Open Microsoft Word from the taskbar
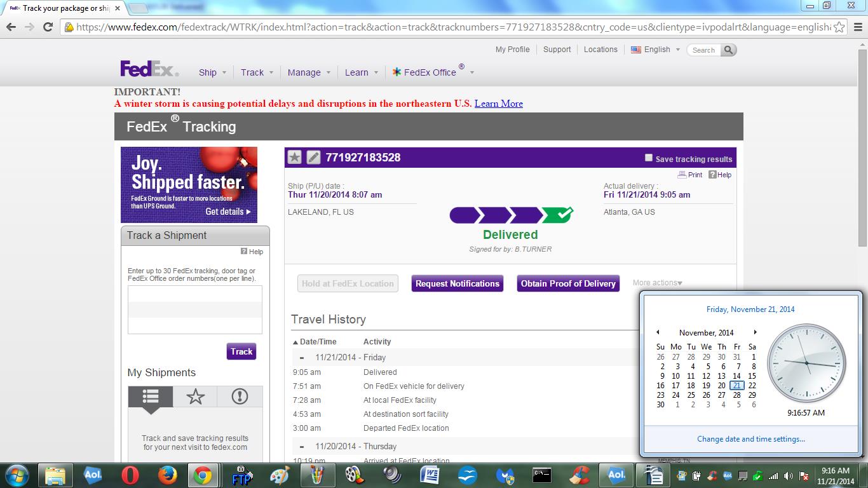Image resolution: width=868 pixels, height=488 pixels. (430, 475)
